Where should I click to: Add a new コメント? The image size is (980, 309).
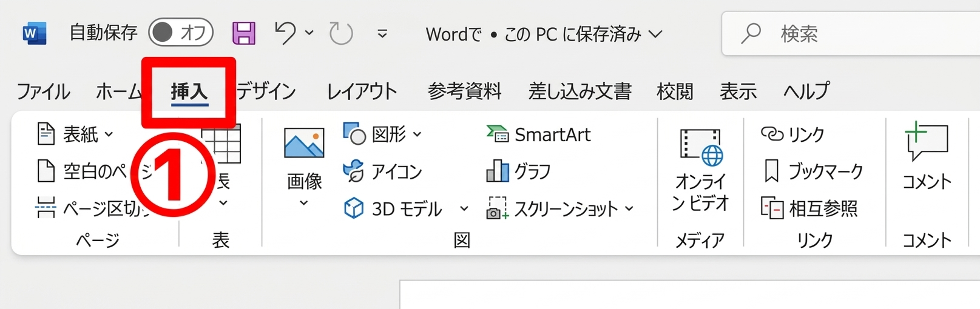[x=926, y=155]
